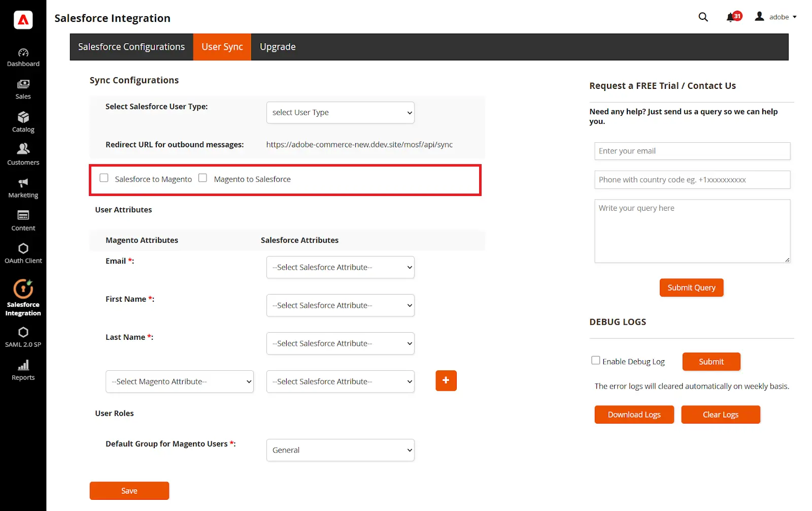Image resolution: width=812 pixels, height=511 pixels.
Task: Open the Email Salesforce Attribute dropdown
Action: coord(341,267)
